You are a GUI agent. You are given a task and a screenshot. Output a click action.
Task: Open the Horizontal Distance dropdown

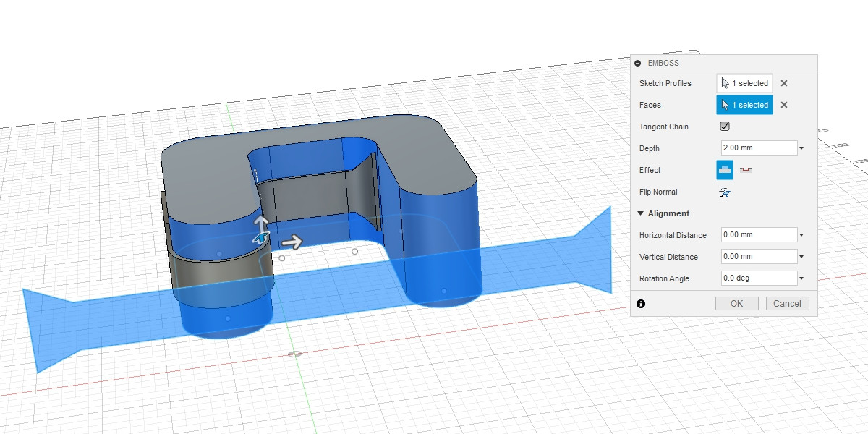(x=801, y=234)
